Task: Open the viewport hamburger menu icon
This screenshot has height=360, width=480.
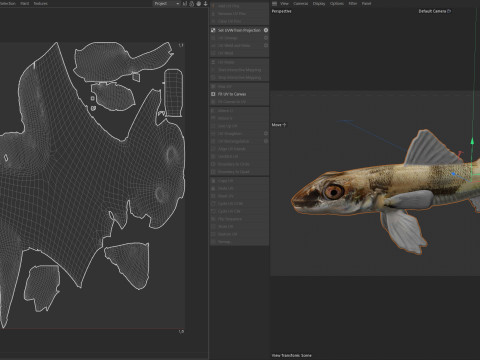Action: coord(274,4)
